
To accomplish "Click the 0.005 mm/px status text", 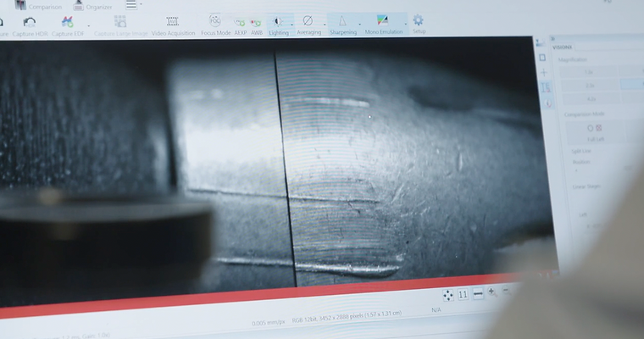I will [269, 323].
